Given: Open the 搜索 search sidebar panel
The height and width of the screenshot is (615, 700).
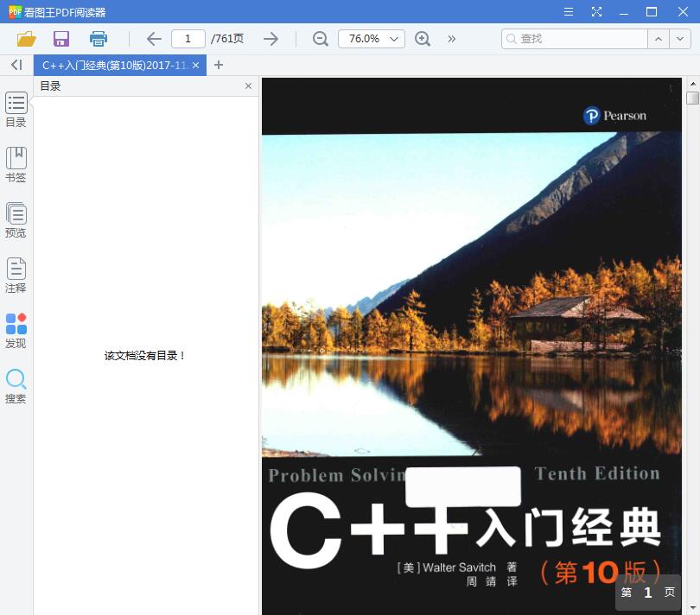Looking at the screenshot, I should pyautogui.click(x=16, y=386).
